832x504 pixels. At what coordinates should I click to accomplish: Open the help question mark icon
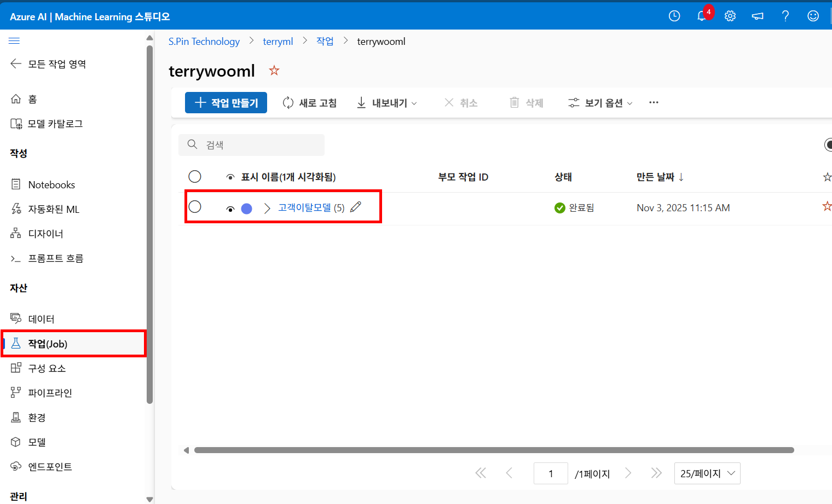785,16
